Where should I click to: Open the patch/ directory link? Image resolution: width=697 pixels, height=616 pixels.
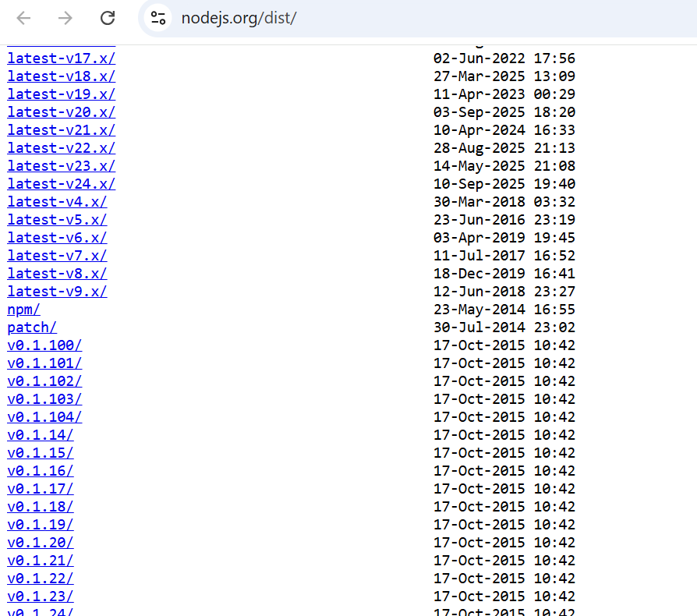tap(32, 327)
